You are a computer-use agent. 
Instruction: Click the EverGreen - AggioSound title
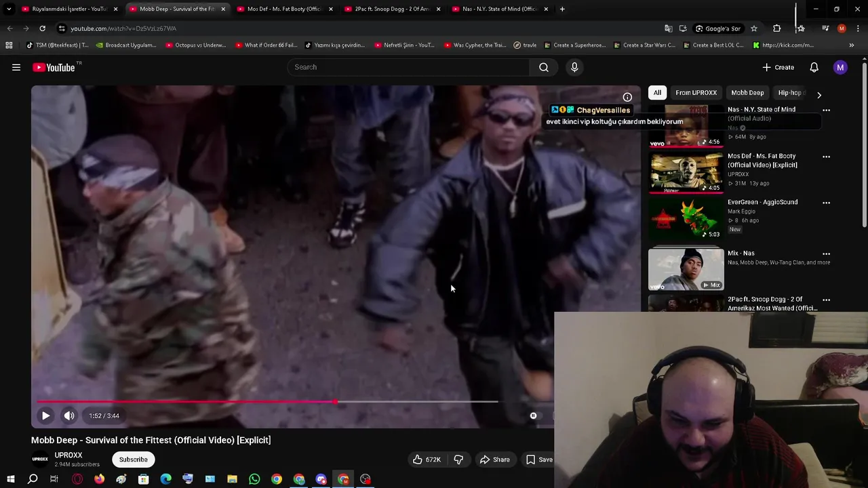[x=762, y=202]
